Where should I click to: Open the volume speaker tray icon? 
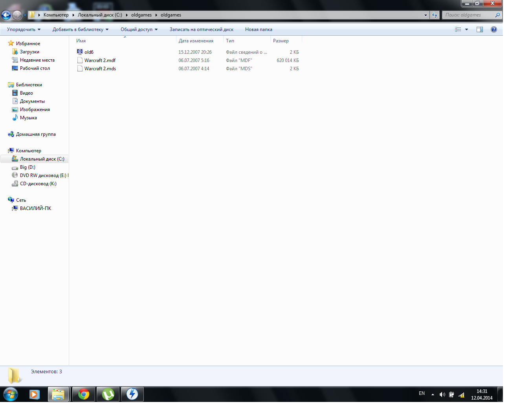tap(442, 394)
